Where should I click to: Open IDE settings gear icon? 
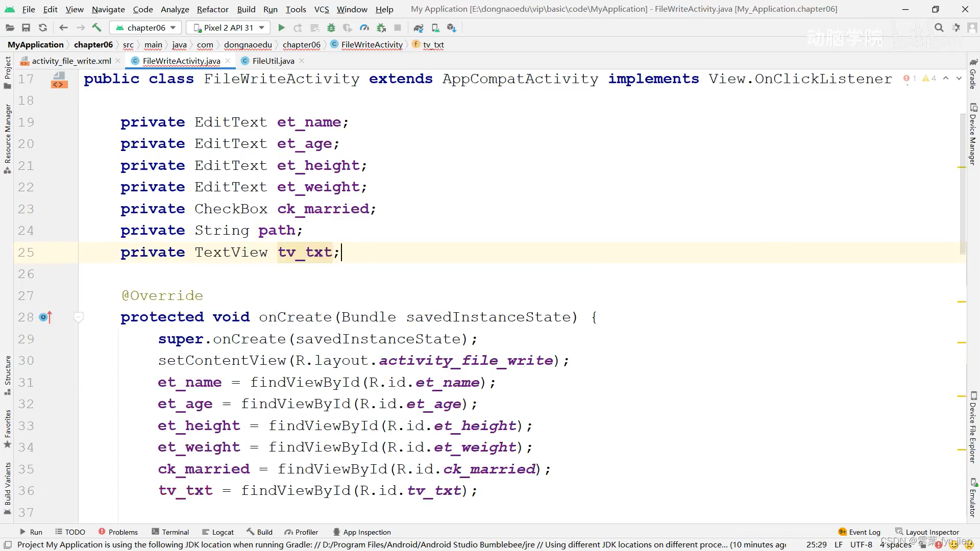[956, 28]
